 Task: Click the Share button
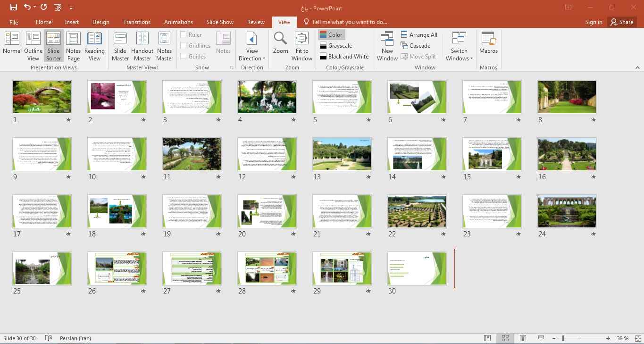coord(621,22)
